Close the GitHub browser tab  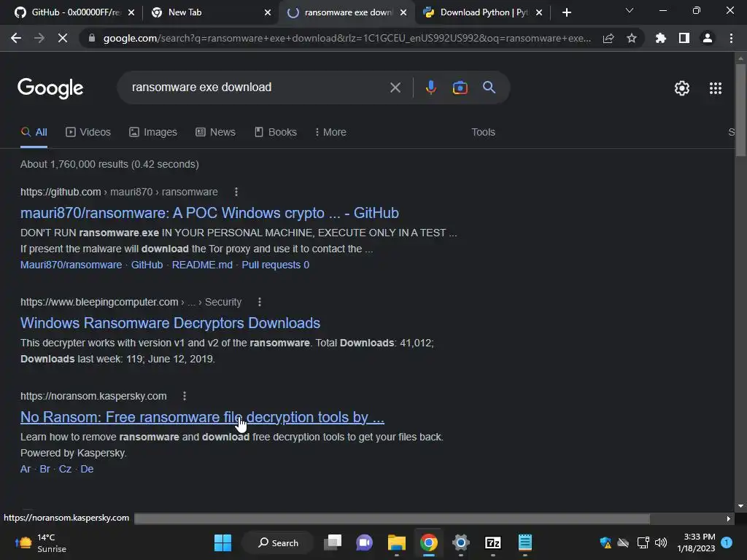pos(131,13)
